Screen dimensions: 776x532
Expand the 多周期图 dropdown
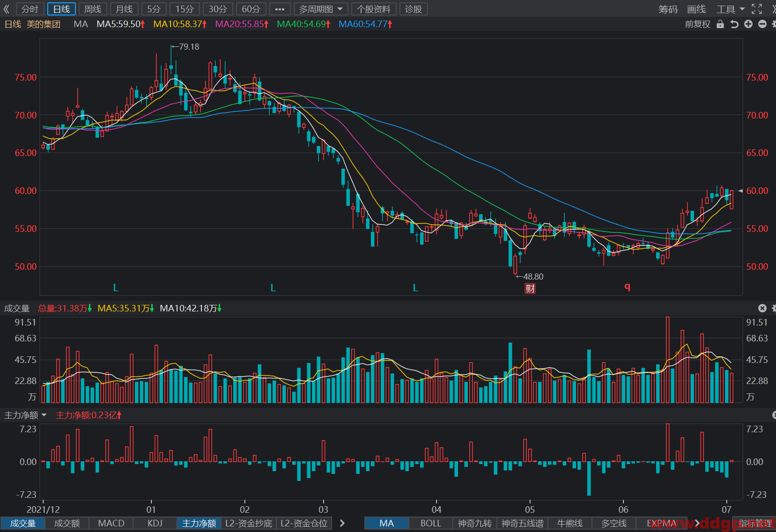tap(321, 9)
